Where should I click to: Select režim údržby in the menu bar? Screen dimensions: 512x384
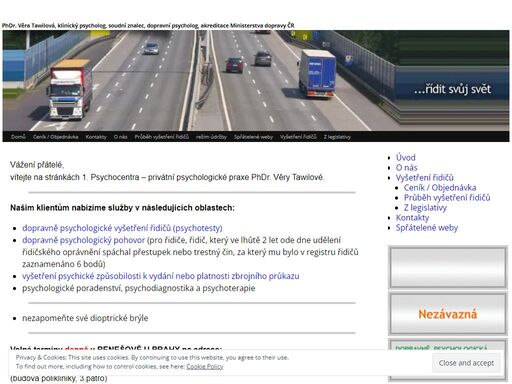tap(211, 137)
